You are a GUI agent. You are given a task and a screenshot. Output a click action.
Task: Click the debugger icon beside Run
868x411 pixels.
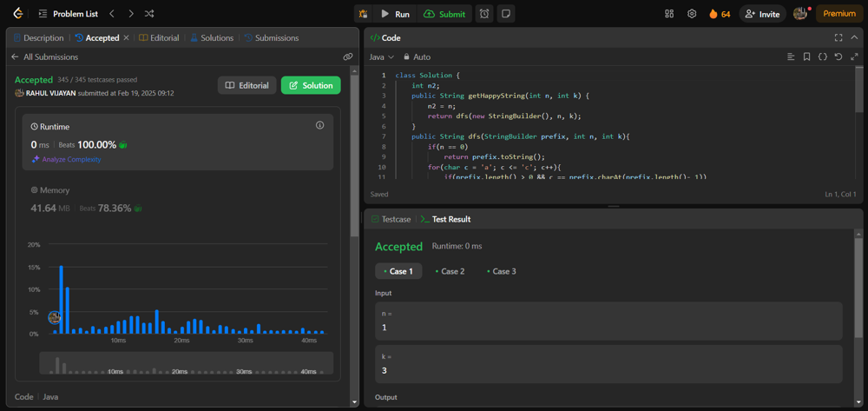tap(363, 14)
